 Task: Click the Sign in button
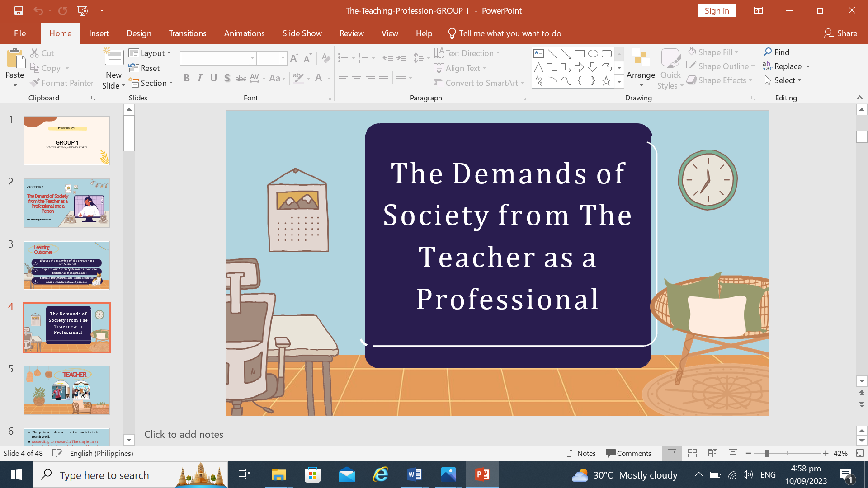tap(717, 10)
